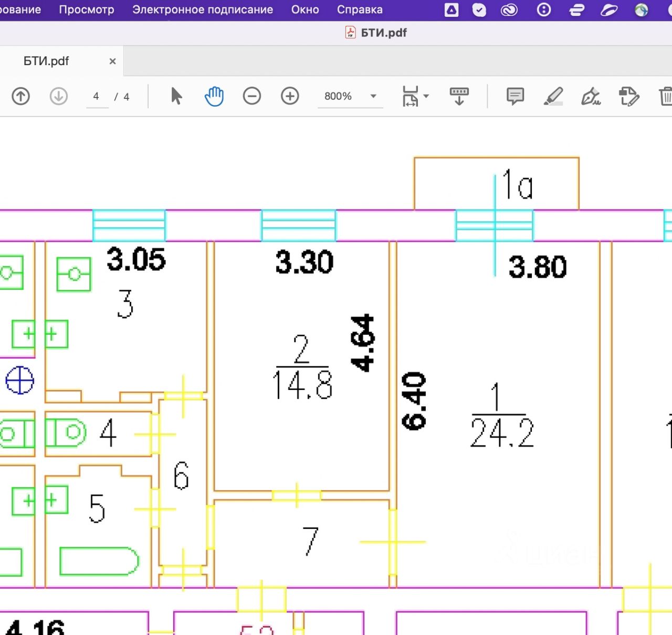Zoom out using the minus button
The image size is (672, 635).
pyautogui.click(x=252, y=97)
